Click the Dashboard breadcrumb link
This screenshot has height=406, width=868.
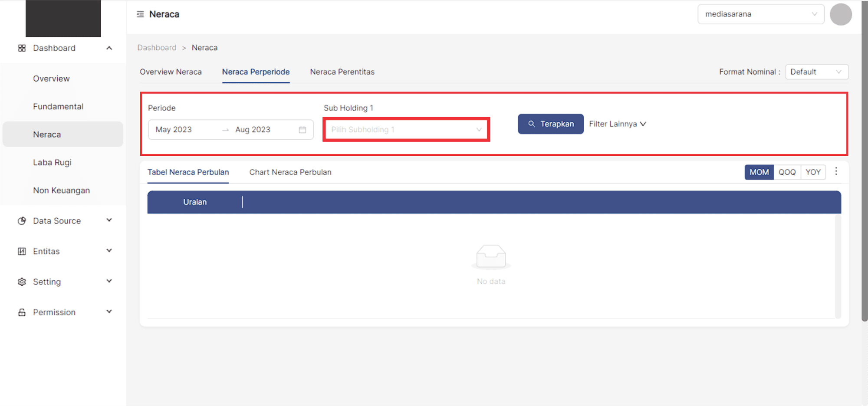click(x=157, y=48)
